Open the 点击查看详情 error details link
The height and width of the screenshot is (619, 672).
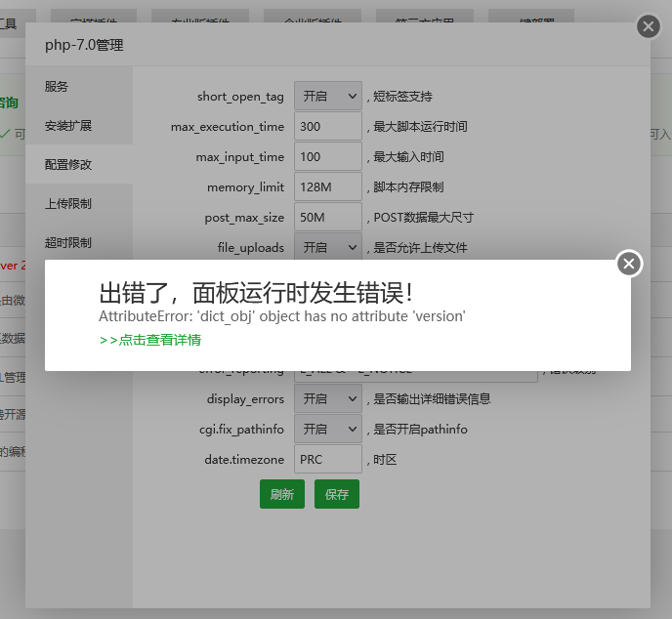pyautogui.click(x=150, y=340)
